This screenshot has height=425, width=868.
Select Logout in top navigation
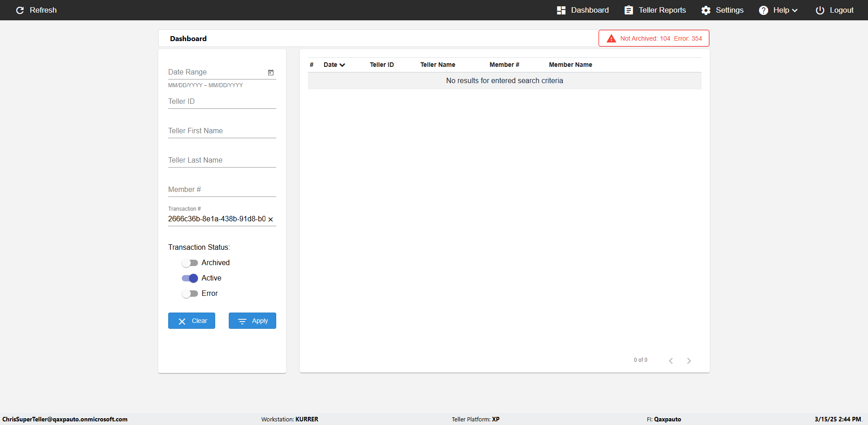click(x=835, y=10)
